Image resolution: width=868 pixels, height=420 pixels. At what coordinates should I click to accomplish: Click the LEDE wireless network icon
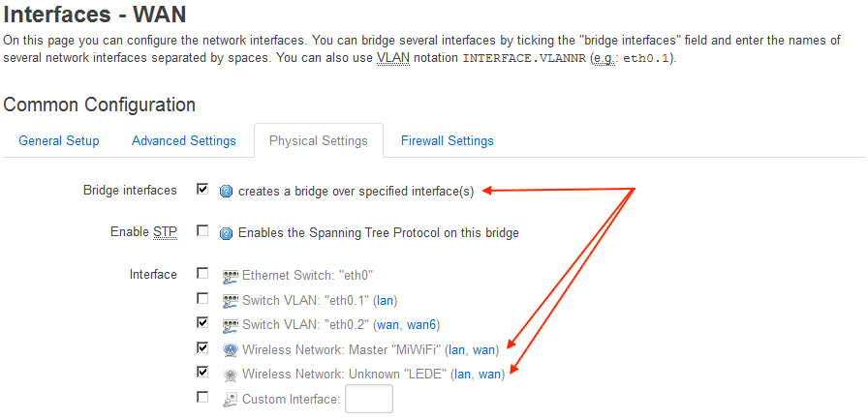point(231,375)
